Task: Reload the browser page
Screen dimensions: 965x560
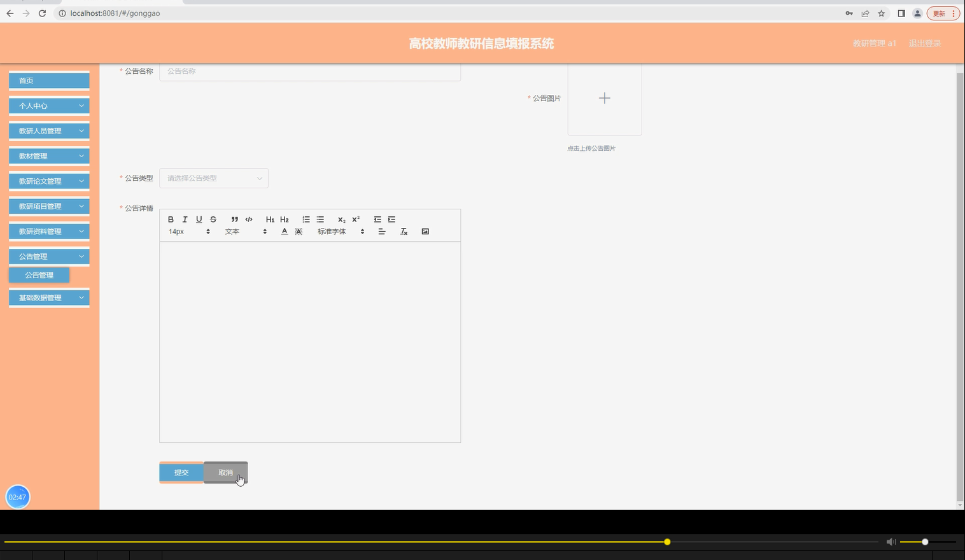Action: (x=42, y=13)
